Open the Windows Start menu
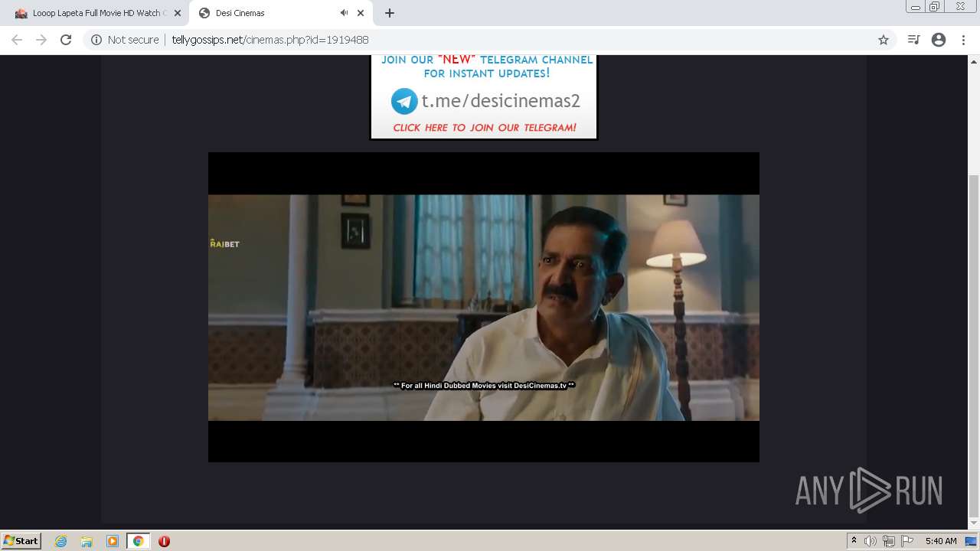This screenshot has width=980, height=551. click(x=21, y=541)
